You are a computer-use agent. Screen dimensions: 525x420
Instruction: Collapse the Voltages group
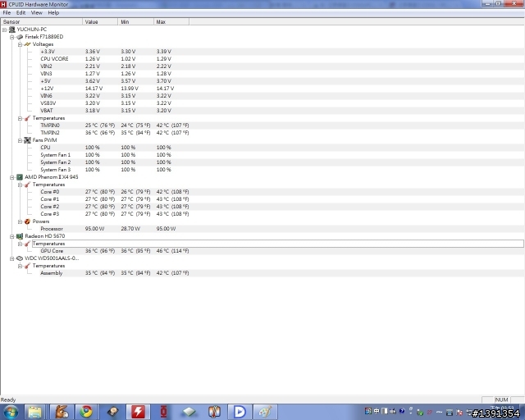pos(20,44)
